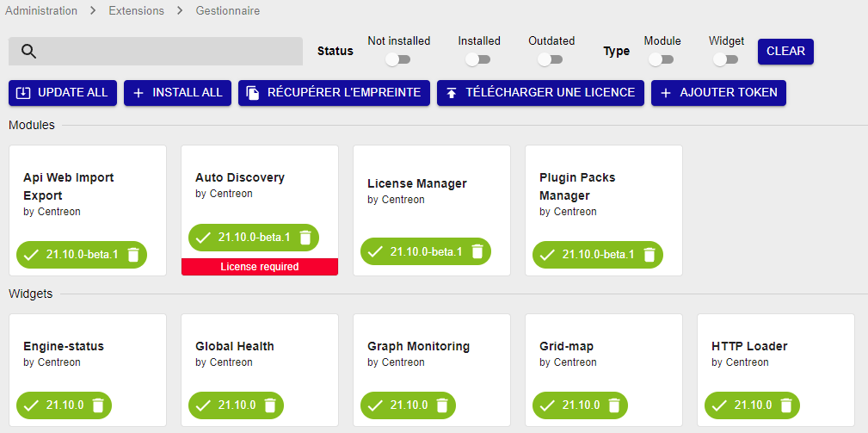The width and height of the screenshot is (868, 433).
Task: Click the trash icon on Api Web Import Export
Action: pyautogui.click(x=132, y=255)
